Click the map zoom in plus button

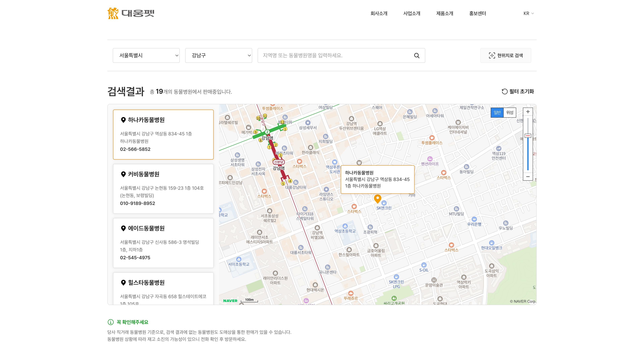tap(527, 112)
